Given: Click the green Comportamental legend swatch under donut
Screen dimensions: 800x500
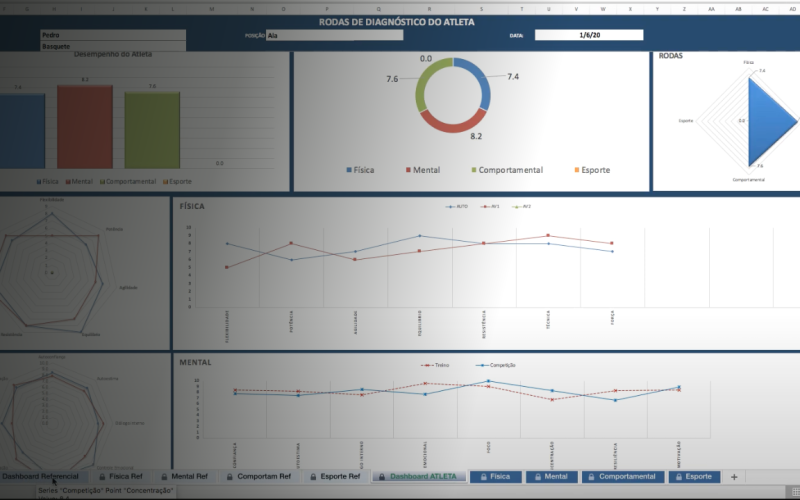Looking at the screenshot, I should [472, 170].
